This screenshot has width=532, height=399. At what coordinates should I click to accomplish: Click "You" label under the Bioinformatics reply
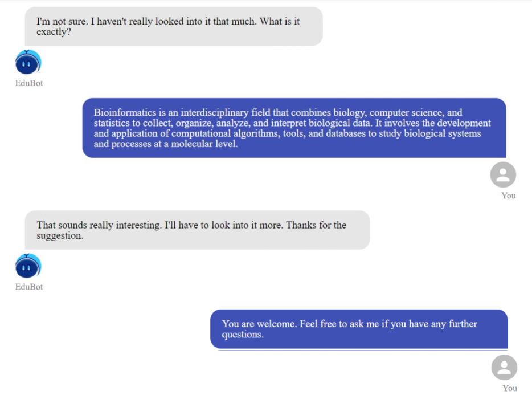pos(509,196)
